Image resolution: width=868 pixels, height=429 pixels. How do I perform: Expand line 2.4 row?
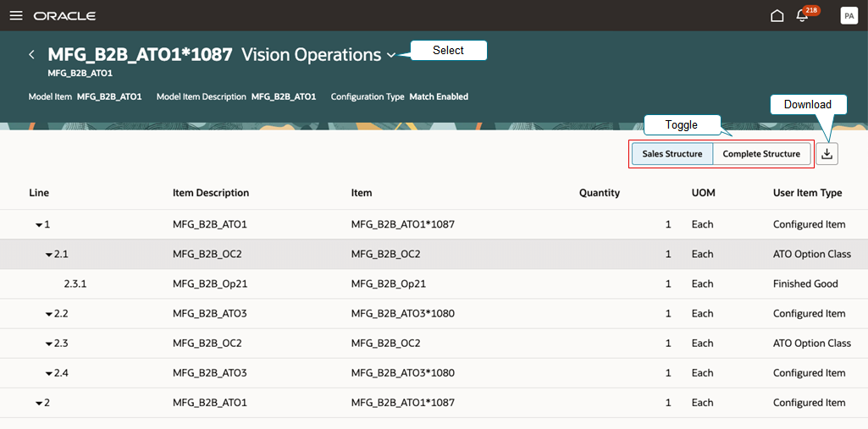click(x=49, y=374)
